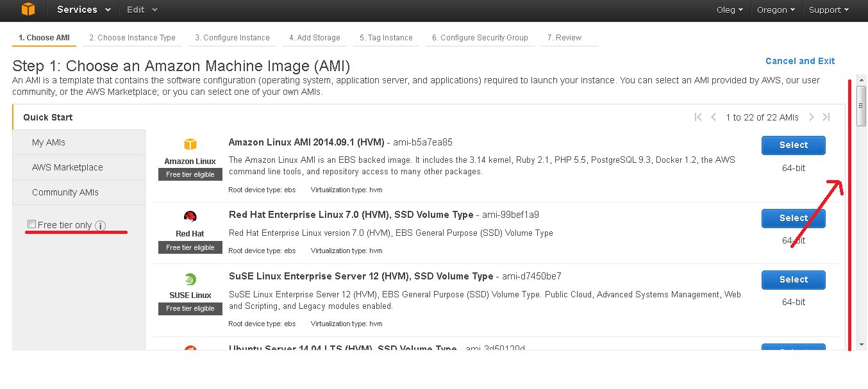Click the AWS orange cube logo
The width and height of the screenshot is (868, 389).
pyautogui.click(x=28, y=10)
